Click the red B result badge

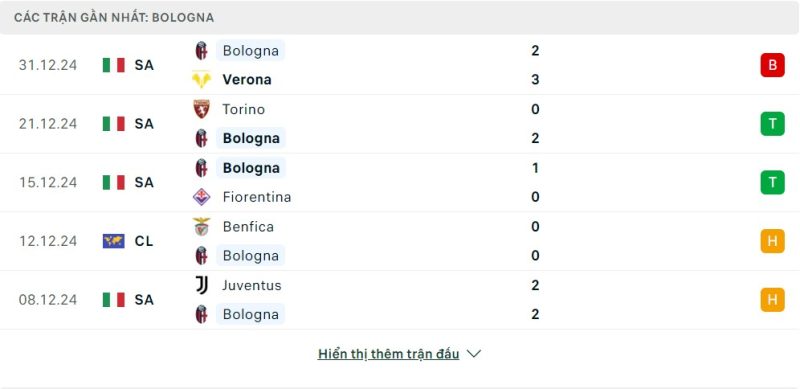772,65
